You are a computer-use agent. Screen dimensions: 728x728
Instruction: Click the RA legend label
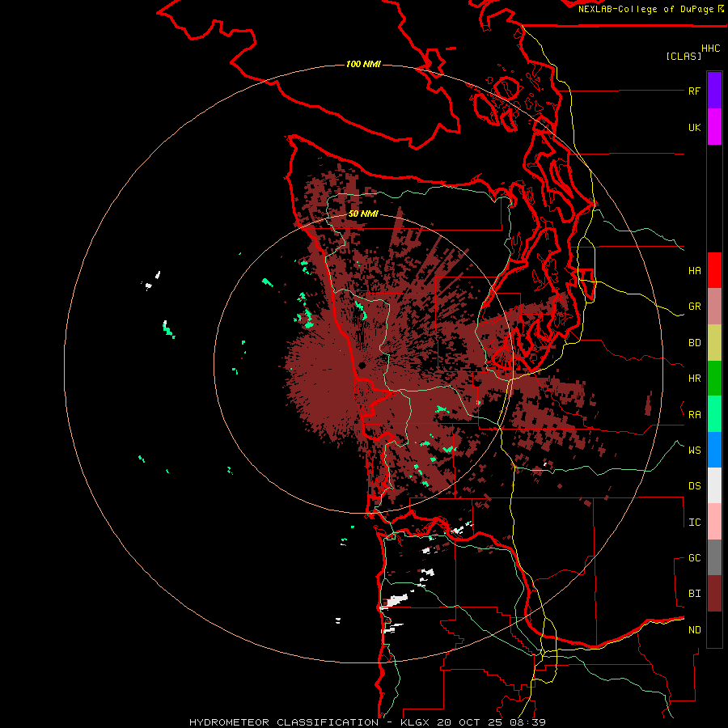click(x=694, y=415)
